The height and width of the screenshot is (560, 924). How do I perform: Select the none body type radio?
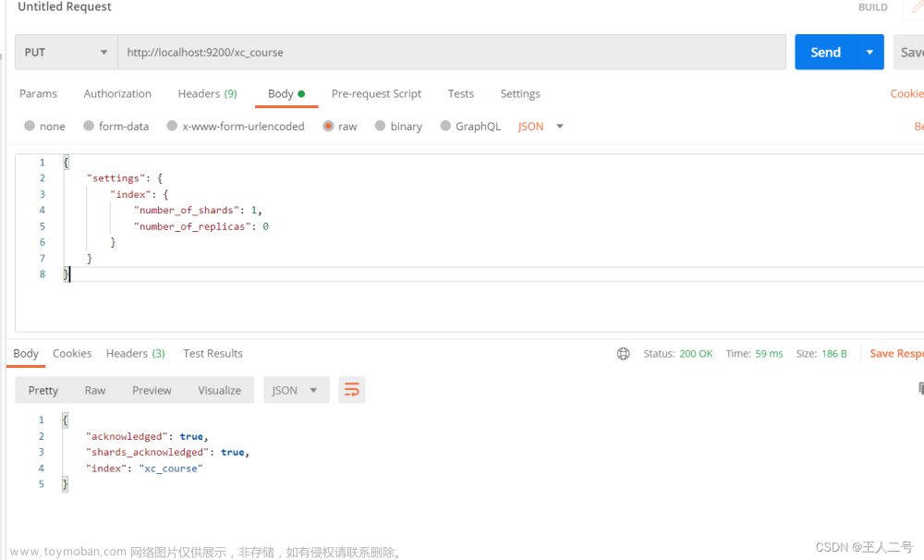(30, 126)
